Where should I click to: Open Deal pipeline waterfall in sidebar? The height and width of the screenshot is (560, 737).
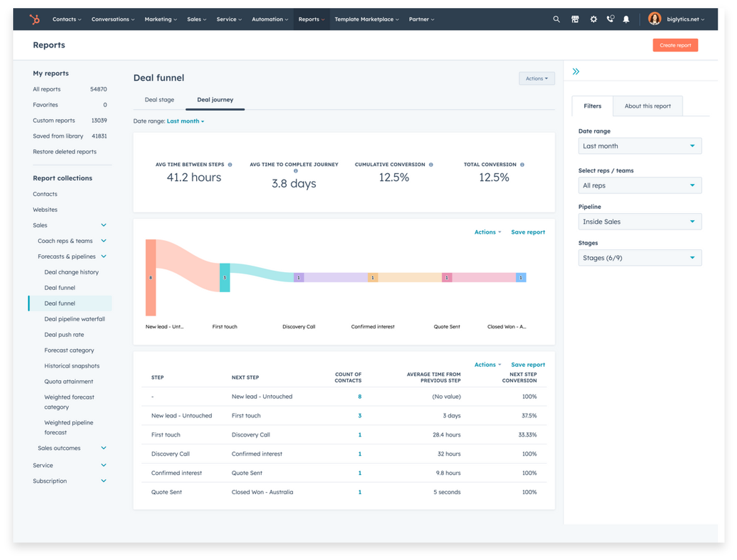(74, 319)
